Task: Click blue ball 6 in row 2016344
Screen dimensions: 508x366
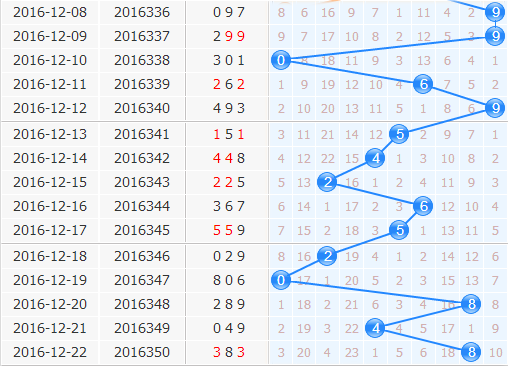Action: click(x=423, y=206)
